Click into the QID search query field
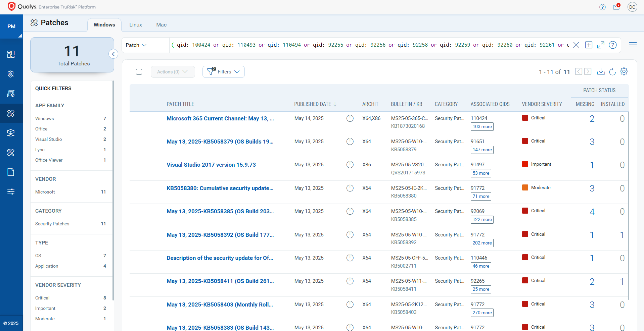The width and height of the screenshot is (644, 331). 369,45
